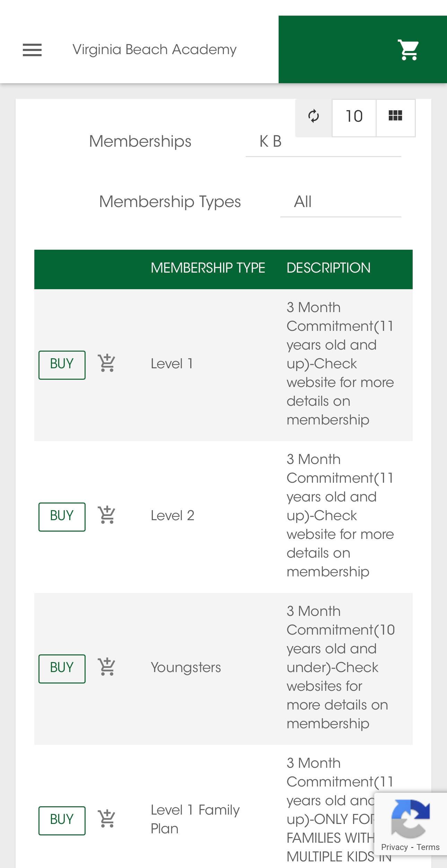Buy the Level 1 Family Plan
The width and height of the screenshot is (447, 868).
pyautogui.click(x=62, y=820)
